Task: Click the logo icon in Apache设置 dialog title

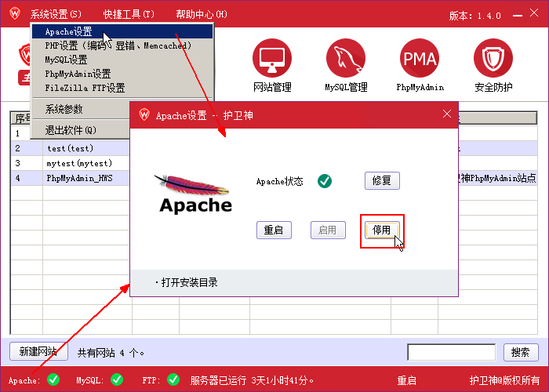Action: tap(144, 114)
